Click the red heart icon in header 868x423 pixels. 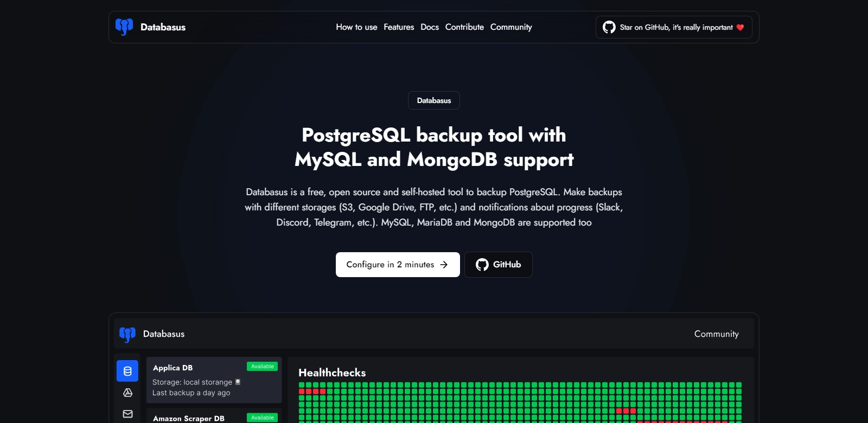click(740, 28)
